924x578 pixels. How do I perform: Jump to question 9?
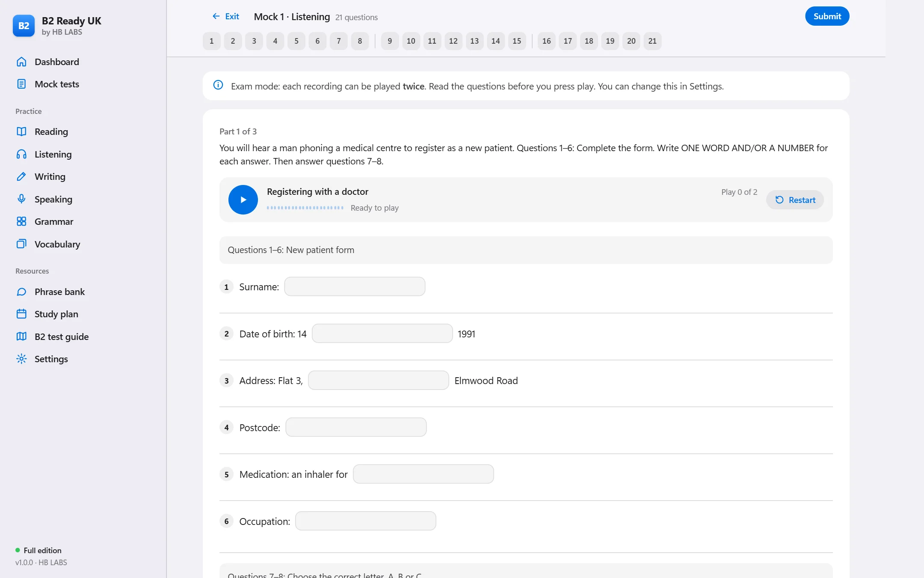(390, 41)
